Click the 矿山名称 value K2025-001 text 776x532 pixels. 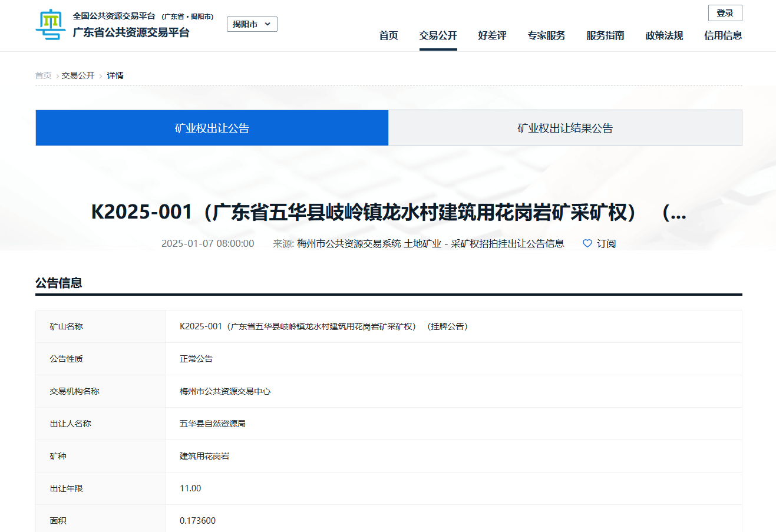tap(324, 326)
